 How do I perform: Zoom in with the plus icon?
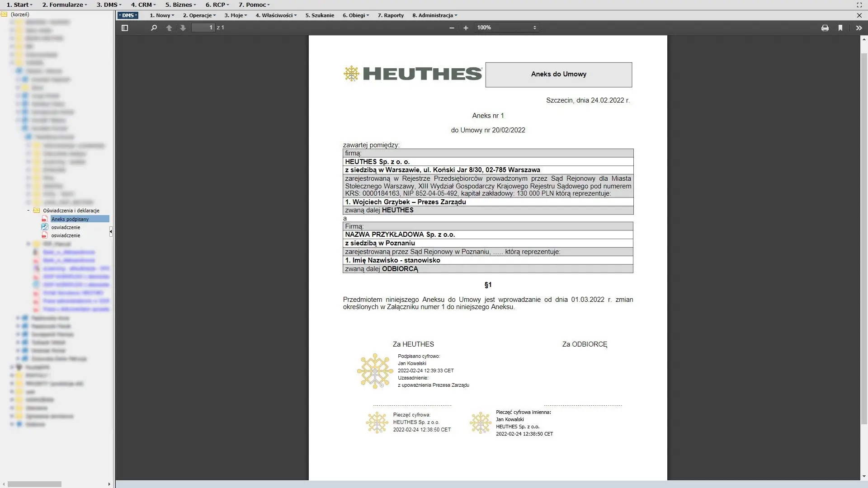click(466, 28)
